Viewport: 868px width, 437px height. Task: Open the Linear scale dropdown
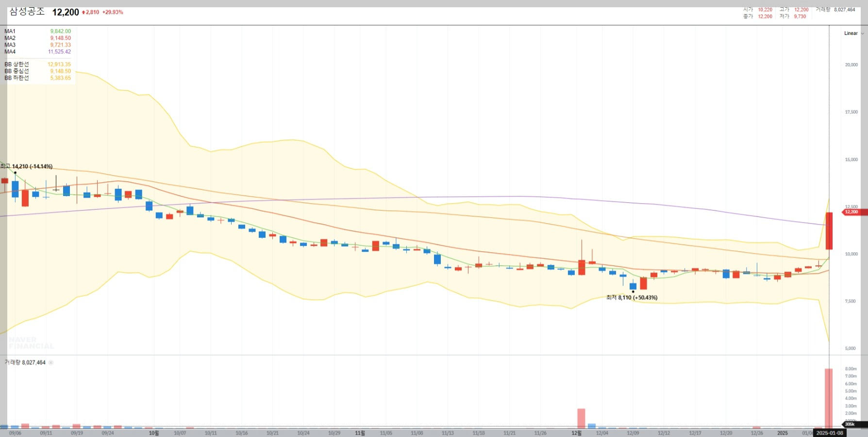pos(854,33)
